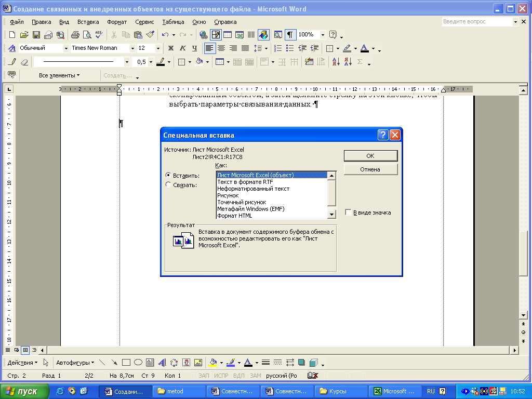Click the Undo arrow icon
The image size is (532, 399).
[165, 35]
